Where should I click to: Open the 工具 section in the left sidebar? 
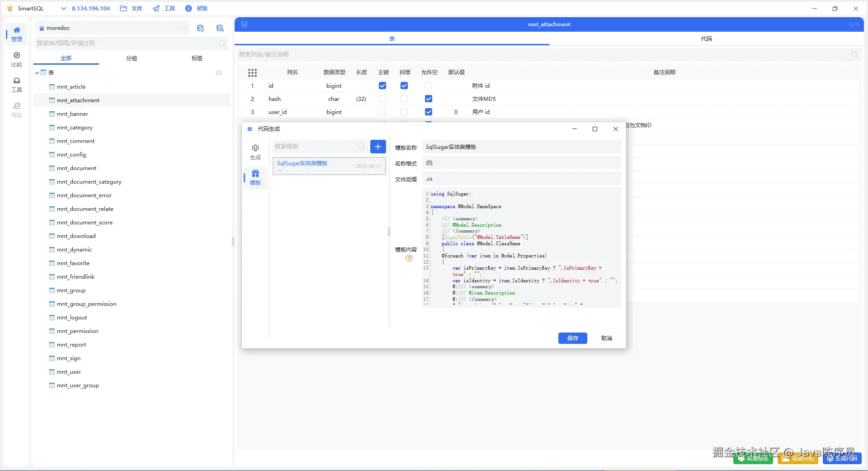coord(17,85)
